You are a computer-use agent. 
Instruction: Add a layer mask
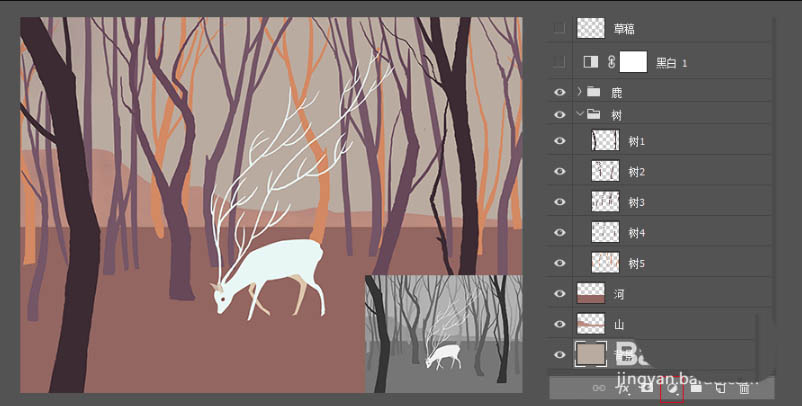647,389
